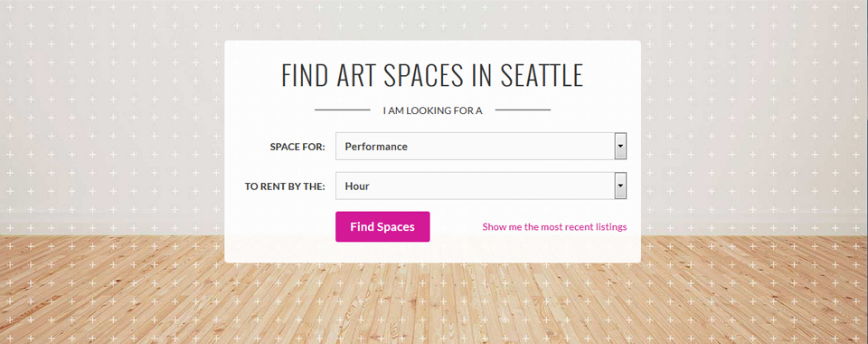Click the word Performance in the first field

pos(376,147)
